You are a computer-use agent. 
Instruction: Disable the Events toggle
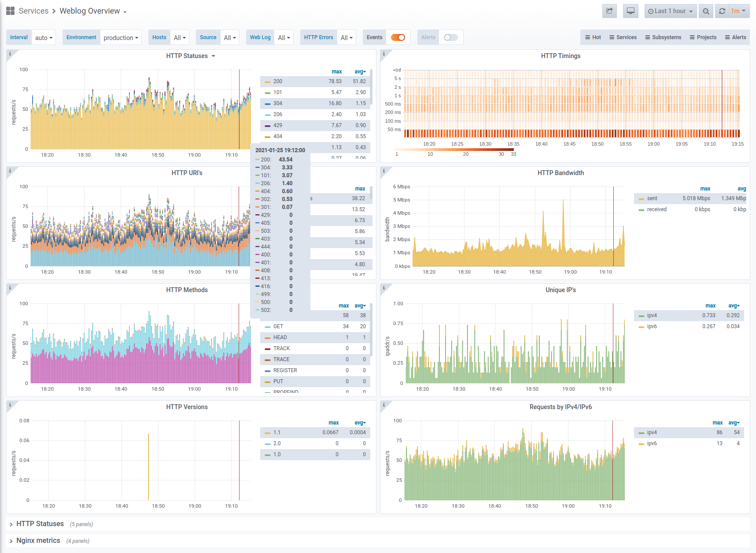[x=398, y=37]
